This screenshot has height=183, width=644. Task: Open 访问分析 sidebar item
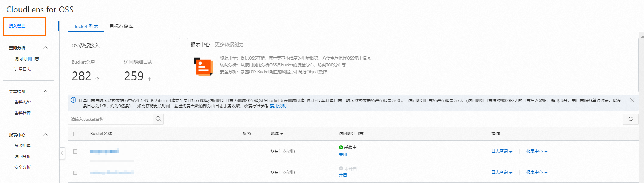pyautogui.click(x=23, y=157)
